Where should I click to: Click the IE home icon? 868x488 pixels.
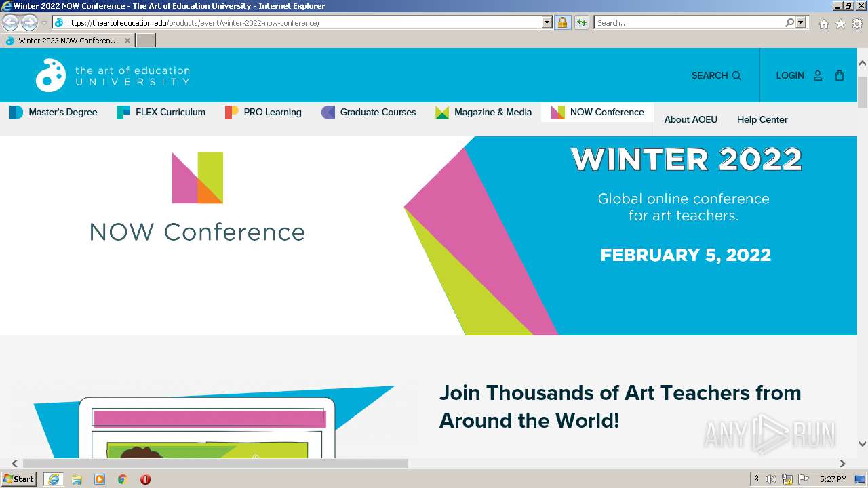[823, 23]
